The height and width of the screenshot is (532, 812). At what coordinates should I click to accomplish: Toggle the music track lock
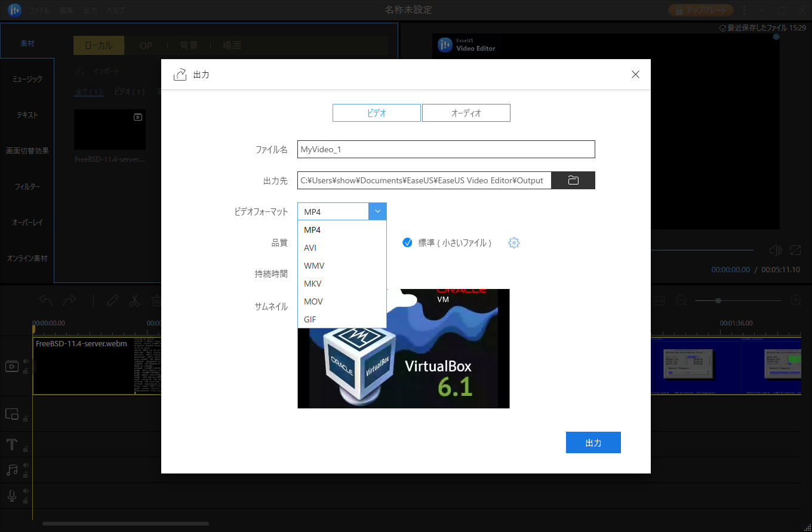[x=26, y=475]
